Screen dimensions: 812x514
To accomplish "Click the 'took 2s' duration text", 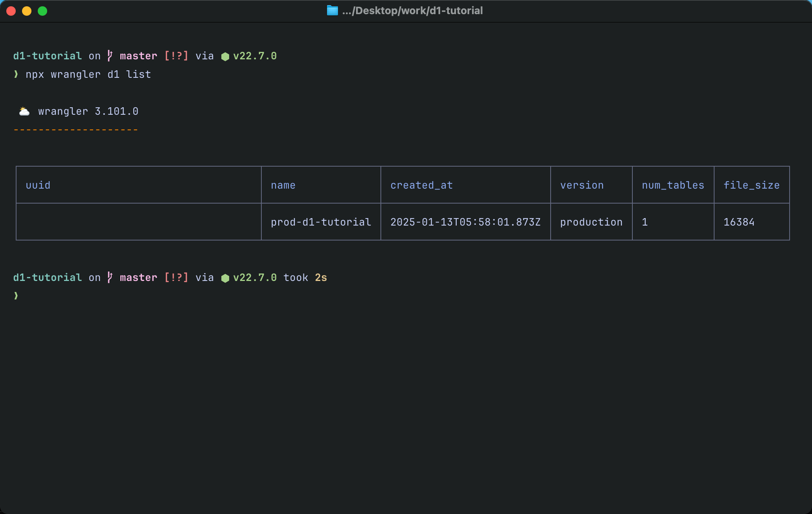I will tap(305, 277).
